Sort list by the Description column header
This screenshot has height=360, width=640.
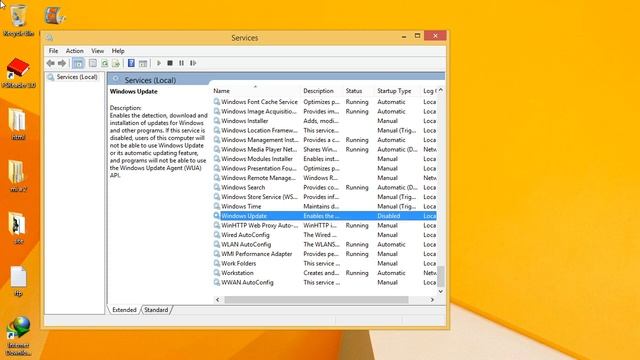(x=322, y=91)
